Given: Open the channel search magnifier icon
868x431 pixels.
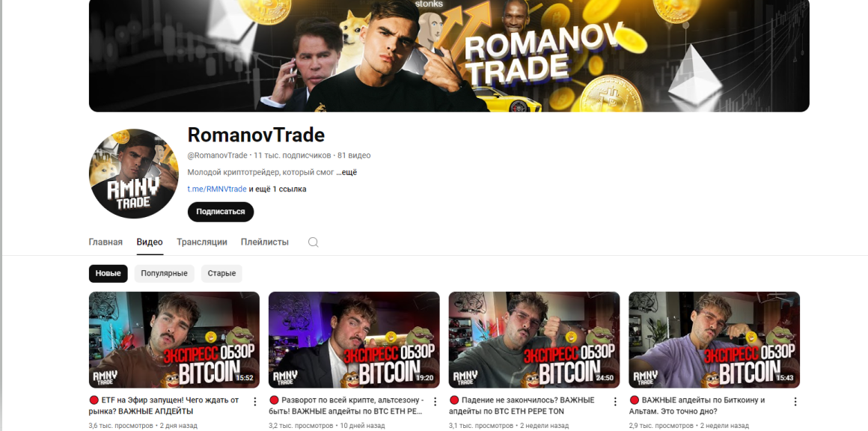Looking at the screenshot, I should click(x=314, y=242).
